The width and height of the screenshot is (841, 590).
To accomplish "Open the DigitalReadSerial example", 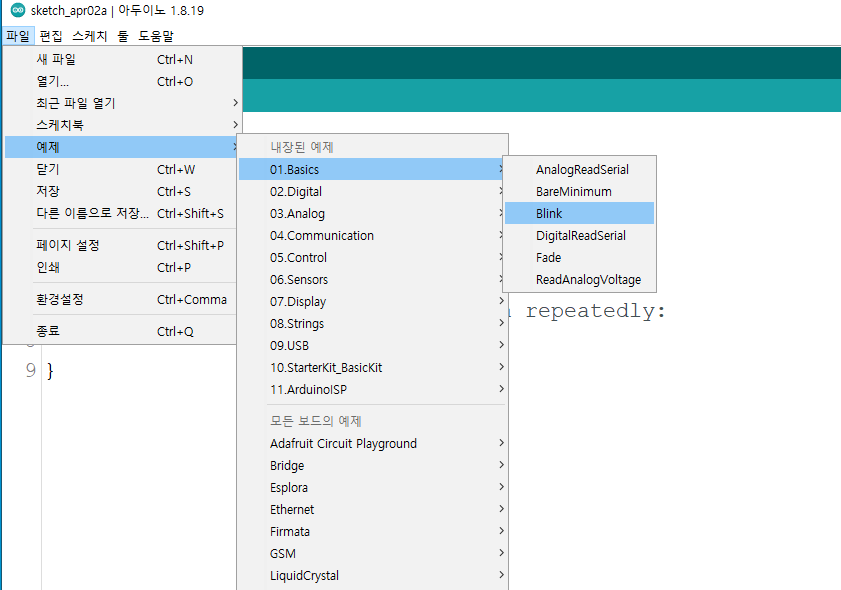I will pyautogui.click(x=579, y=235).
